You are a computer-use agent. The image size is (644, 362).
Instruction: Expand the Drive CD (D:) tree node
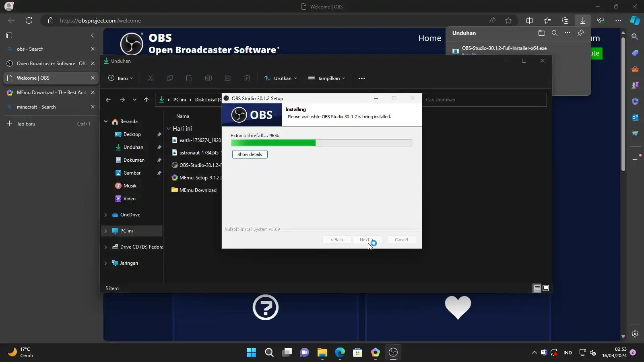106,247
